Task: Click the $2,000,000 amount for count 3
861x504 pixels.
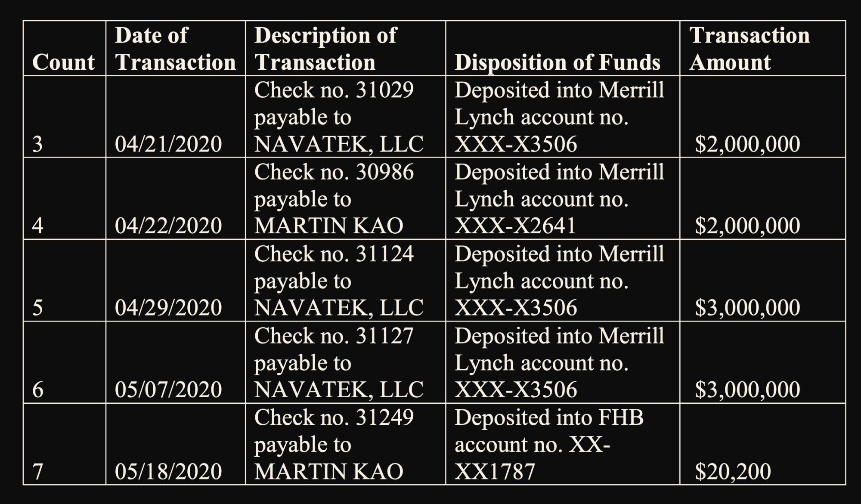Action: coord(747,144)
